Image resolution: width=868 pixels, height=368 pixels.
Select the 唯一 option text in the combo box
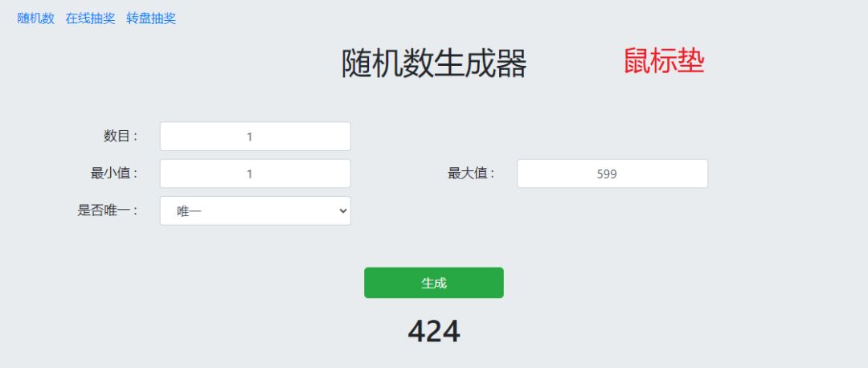point(190,211)
